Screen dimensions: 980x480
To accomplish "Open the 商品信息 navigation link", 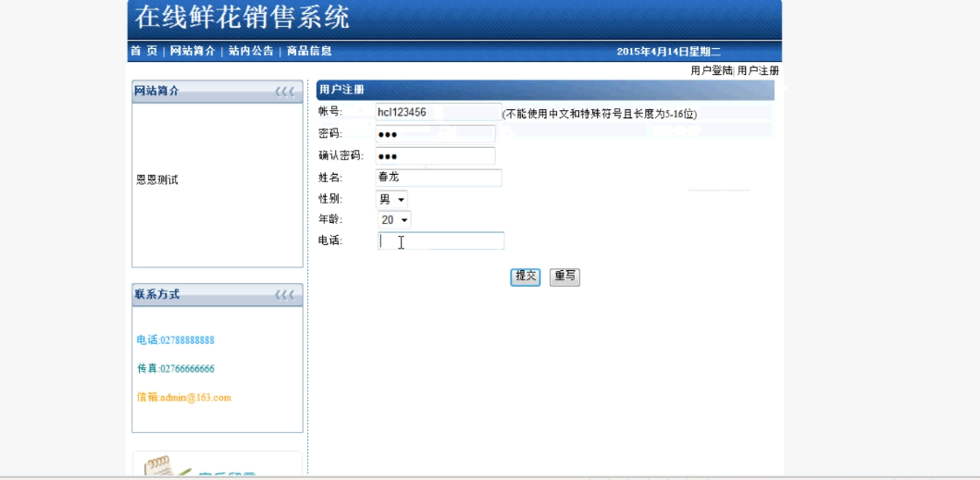I will (x=309, y=51).
